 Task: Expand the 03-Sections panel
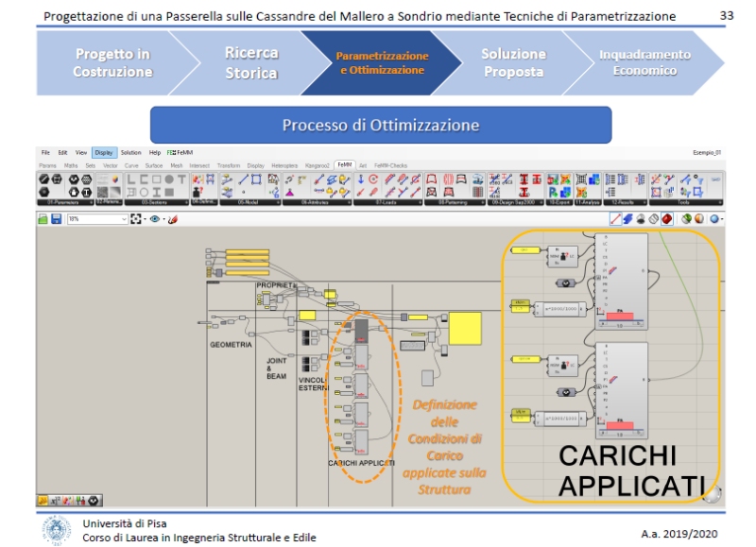(x=185, y=202)
